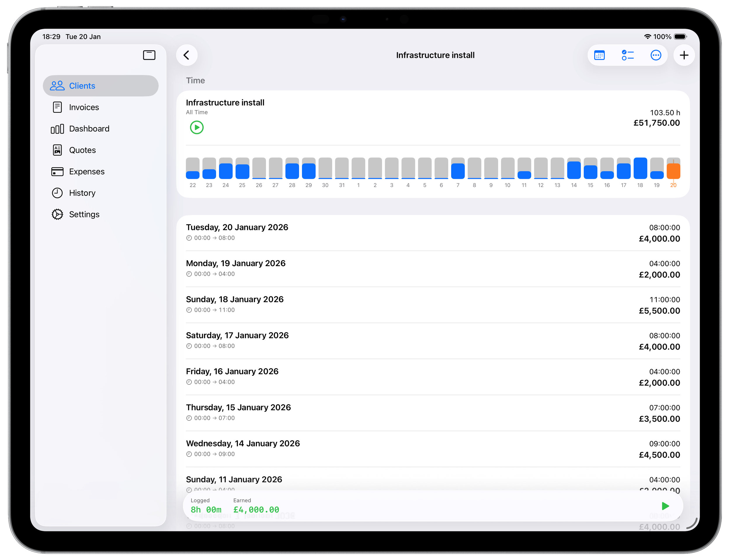The width and height of the screenshot is (730, 560).
Task: Open the Dashboard section
Action: click(89, 129)
